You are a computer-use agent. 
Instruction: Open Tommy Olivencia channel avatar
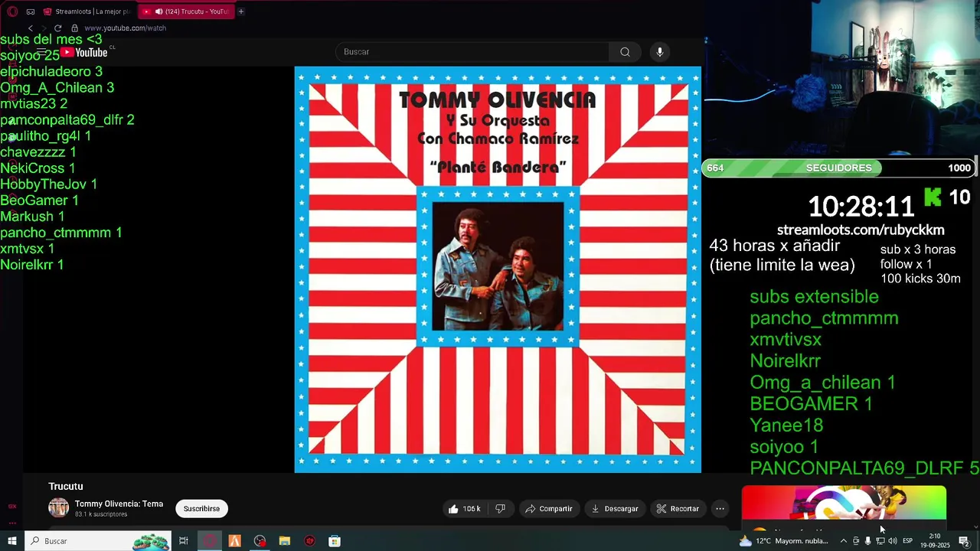[58, 508]
